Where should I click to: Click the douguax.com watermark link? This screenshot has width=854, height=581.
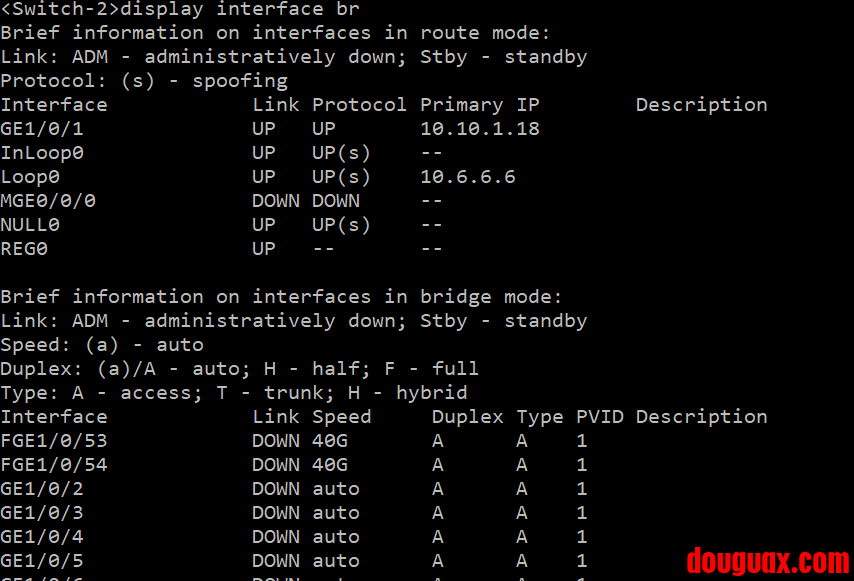(x=767, y=561)
